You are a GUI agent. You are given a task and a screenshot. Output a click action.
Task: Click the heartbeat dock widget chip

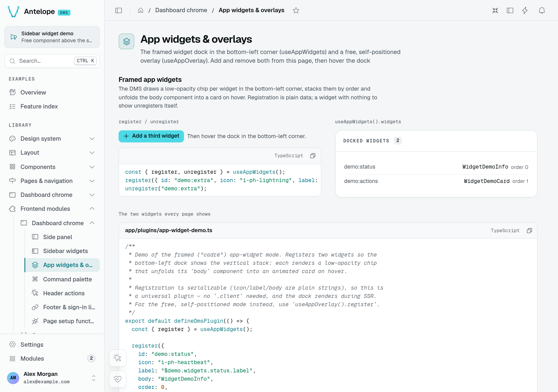pos(118,379)
